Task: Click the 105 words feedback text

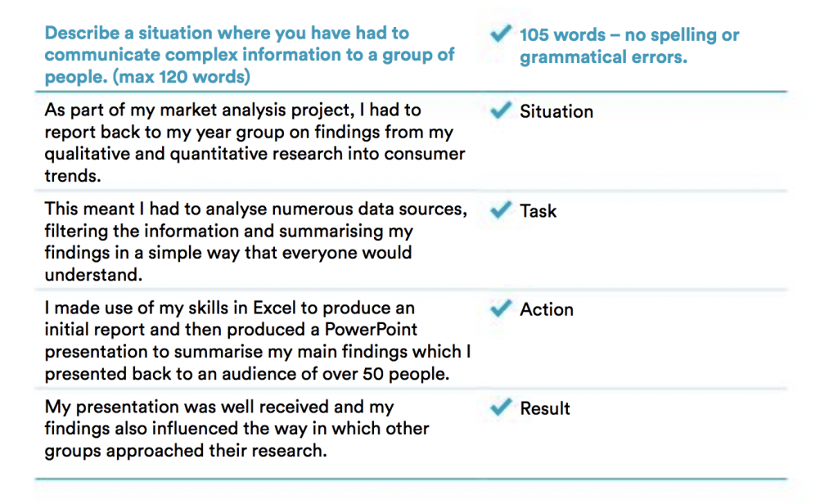Action: click(628, 47)
